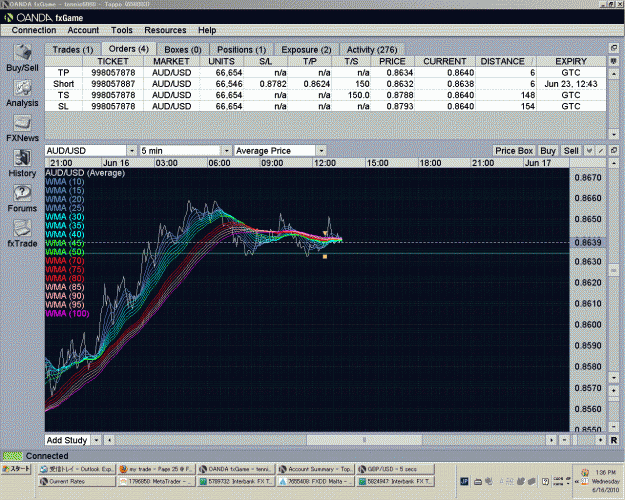Click the Sell button on chart toolbar
Viewport: 625px width, 500px height.
coord(571,151)
